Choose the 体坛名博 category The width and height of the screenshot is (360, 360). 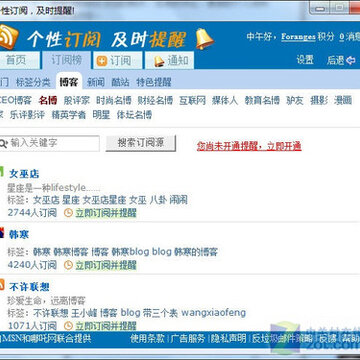coord(134,115)
